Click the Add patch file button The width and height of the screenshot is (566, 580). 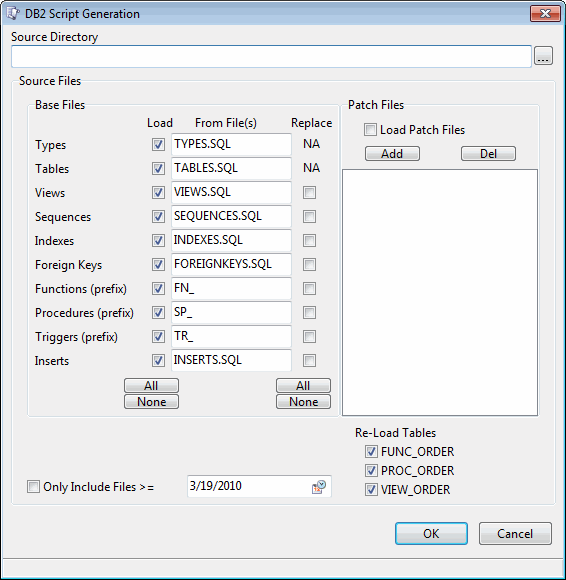coord(392,154)
